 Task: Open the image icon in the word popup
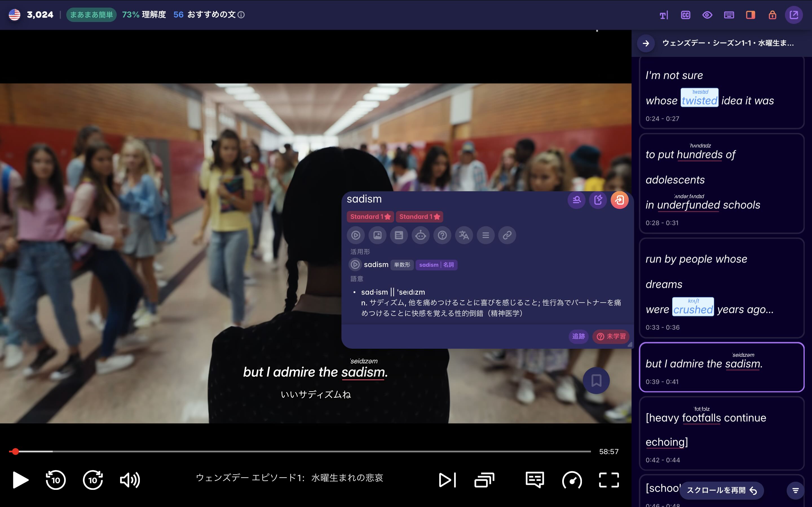click(378, 235)
